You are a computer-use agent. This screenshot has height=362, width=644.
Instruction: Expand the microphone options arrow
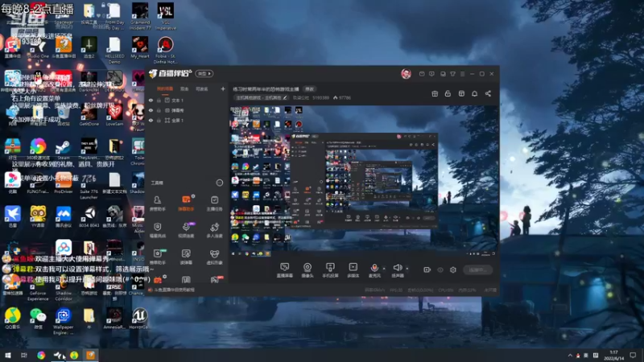point(384,269)
